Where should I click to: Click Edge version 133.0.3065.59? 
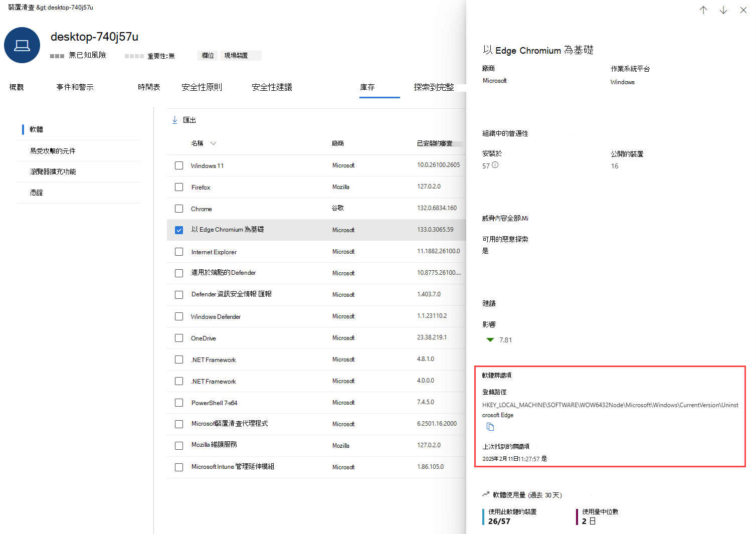pos(435,230)
